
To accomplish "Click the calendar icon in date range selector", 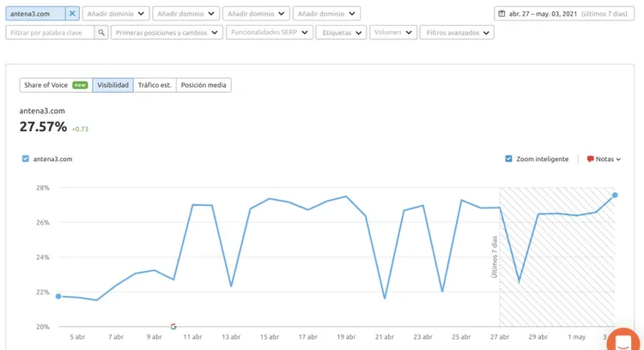I will coord(501,14).
